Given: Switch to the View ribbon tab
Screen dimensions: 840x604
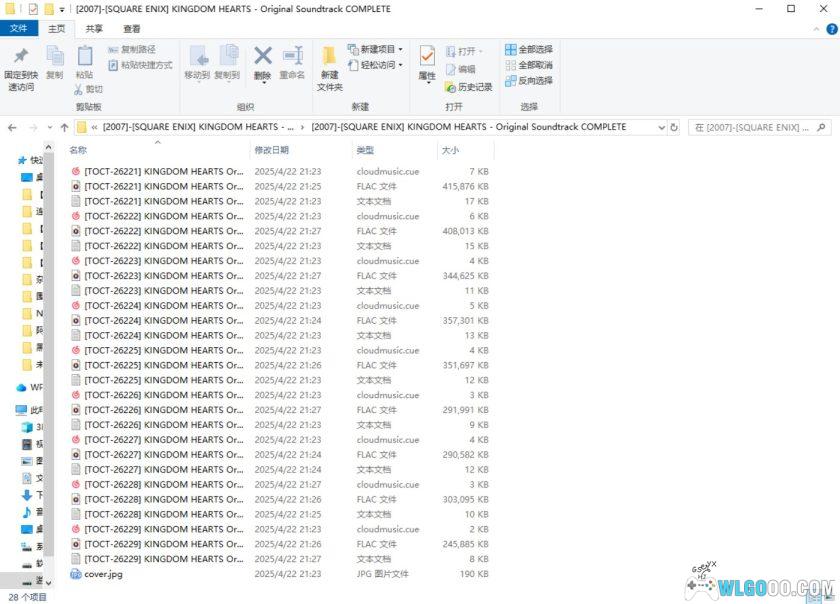Looking at the screenshot, I should (131, 29).
